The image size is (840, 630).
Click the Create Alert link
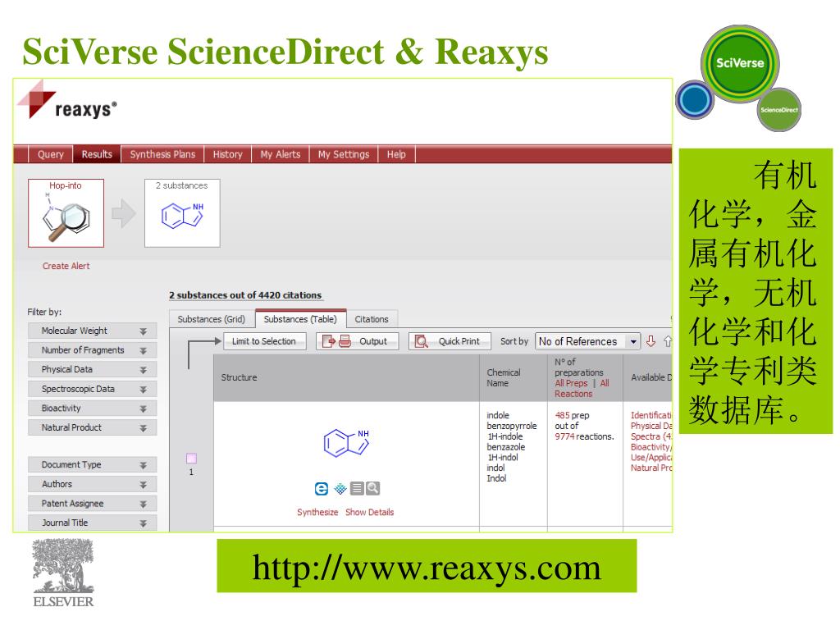click(x=66, y=266)
